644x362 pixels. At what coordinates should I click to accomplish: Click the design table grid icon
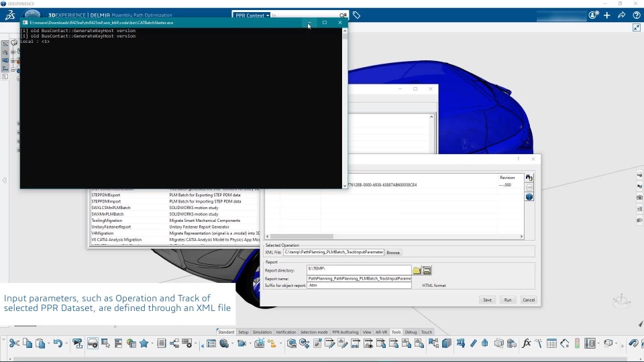pos(551,343)
